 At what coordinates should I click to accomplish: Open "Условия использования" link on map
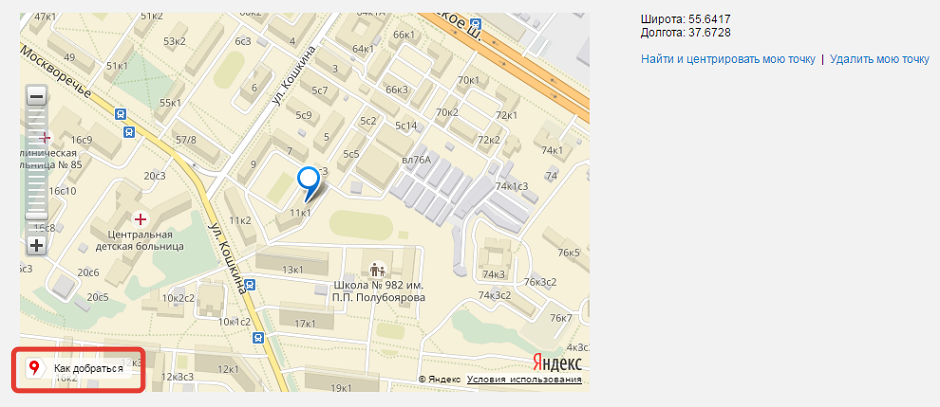[x=524, y=379]
